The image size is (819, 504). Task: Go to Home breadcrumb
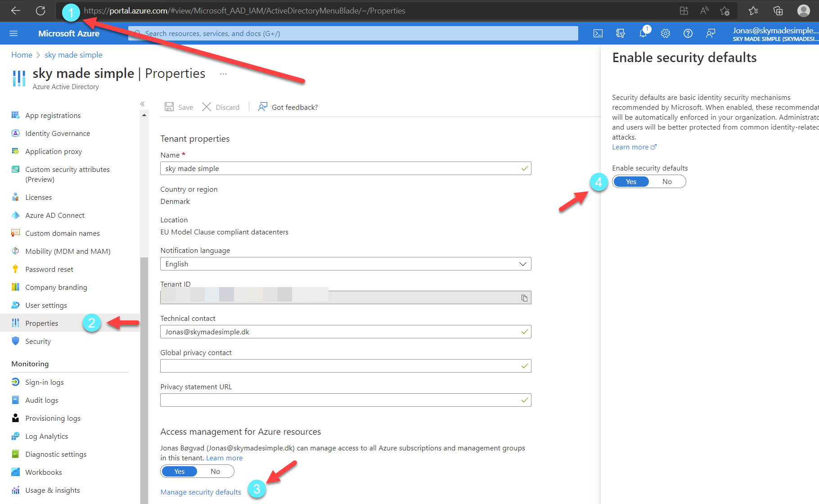[x=22, y=55]
